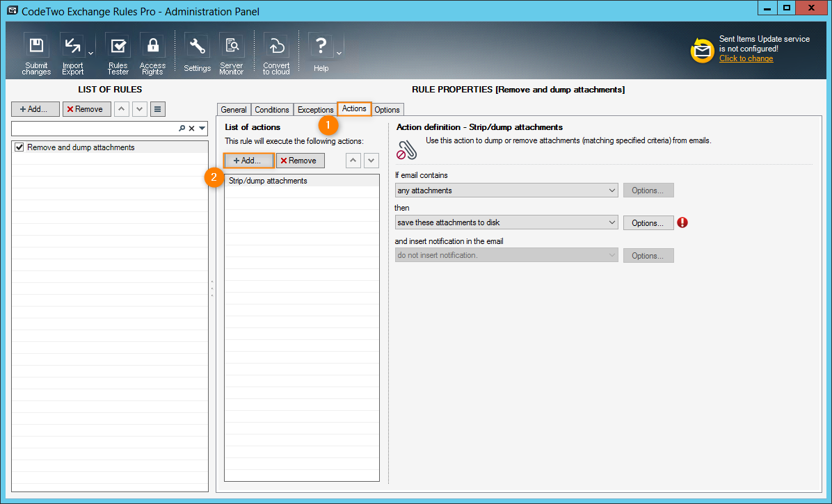Switch to the Actions tab
This screenshot has height=504, width=832.
(x=354, y=108)
